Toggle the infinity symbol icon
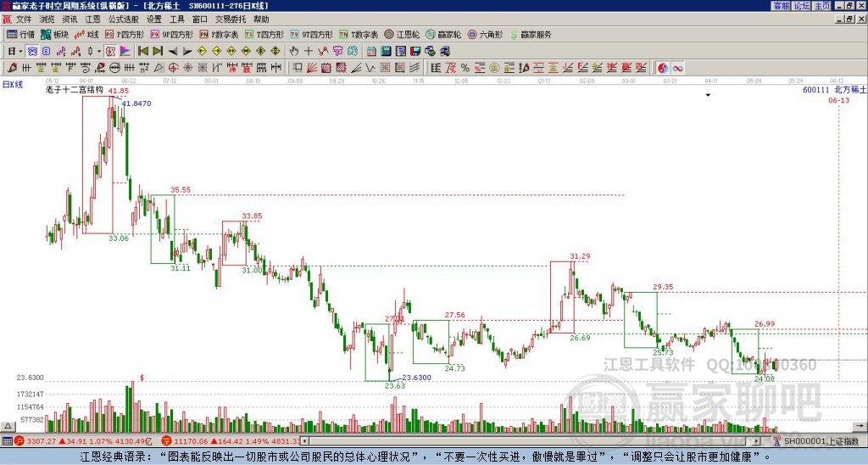The image size is (868, 465). pos(677,68)
